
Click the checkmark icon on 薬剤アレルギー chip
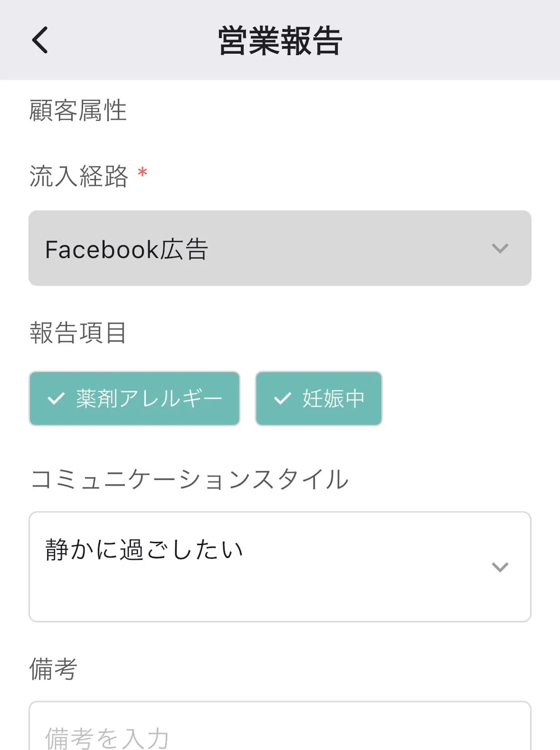[56, 399]
